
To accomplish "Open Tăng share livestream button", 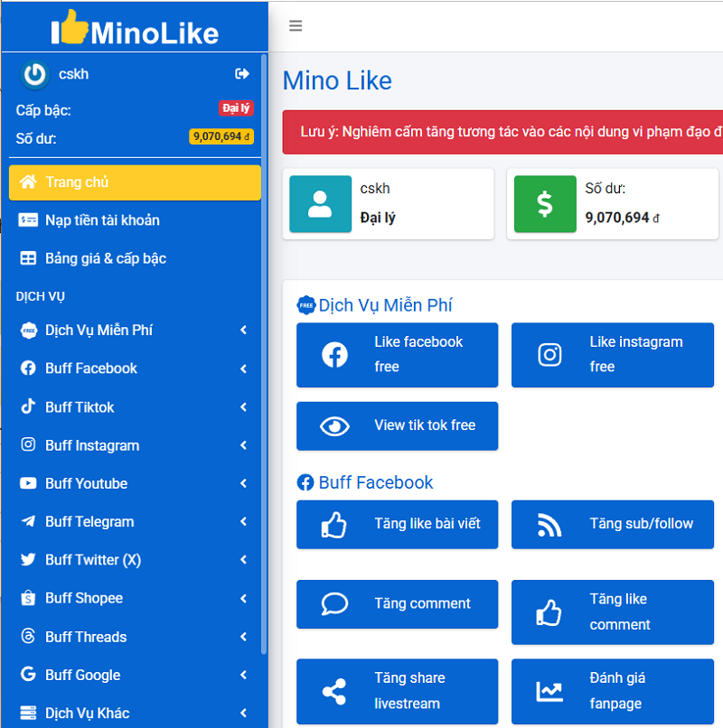I will point(398,691).
